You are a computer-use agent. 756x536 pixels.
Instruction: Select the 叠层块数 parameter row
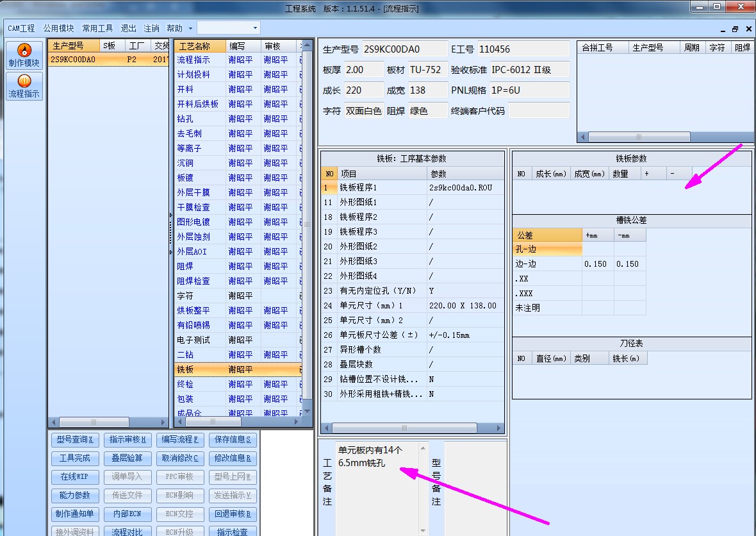413,364
